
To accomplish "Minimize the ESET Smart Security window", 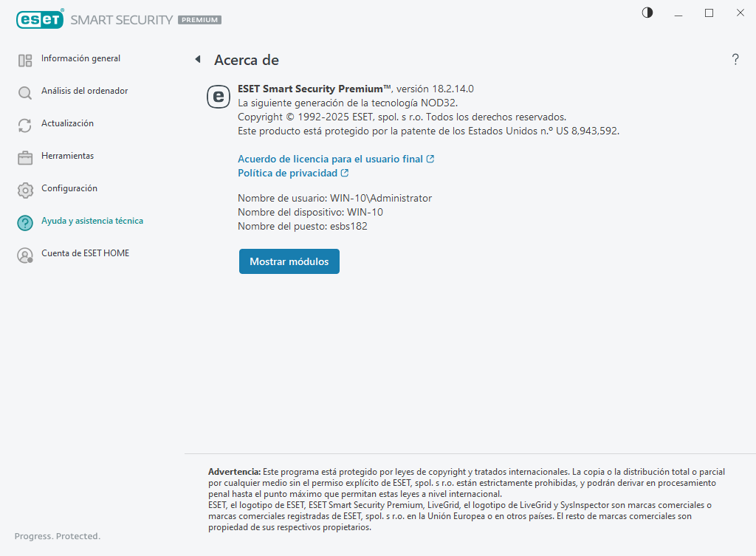I will coord(678,13).
